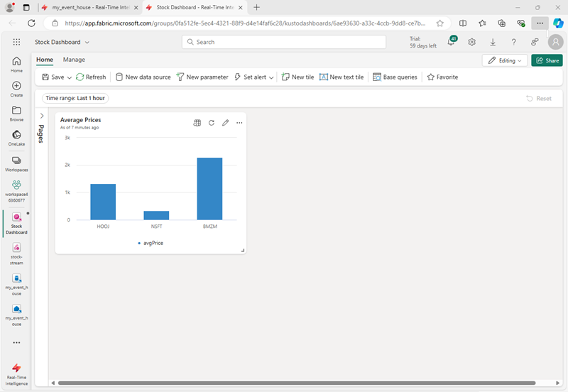Click the Average Prices tile title

click(x=80, y=120)
